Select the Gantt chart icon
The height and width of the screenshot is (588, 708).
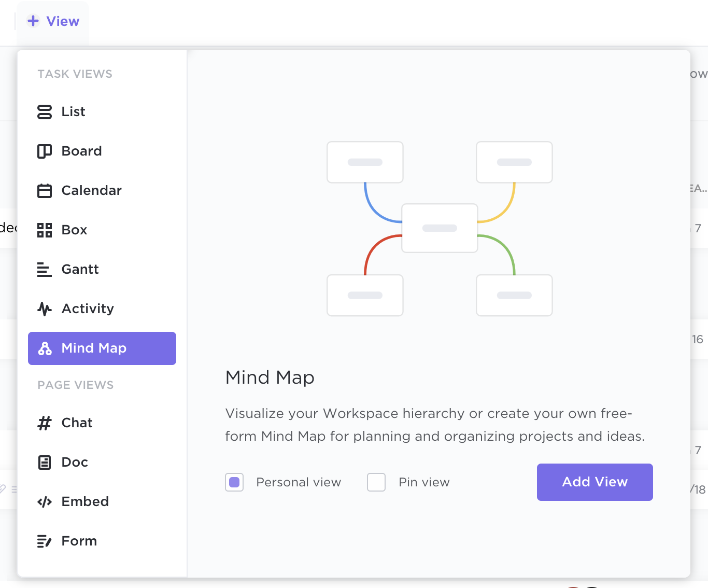tap(45, 270)
